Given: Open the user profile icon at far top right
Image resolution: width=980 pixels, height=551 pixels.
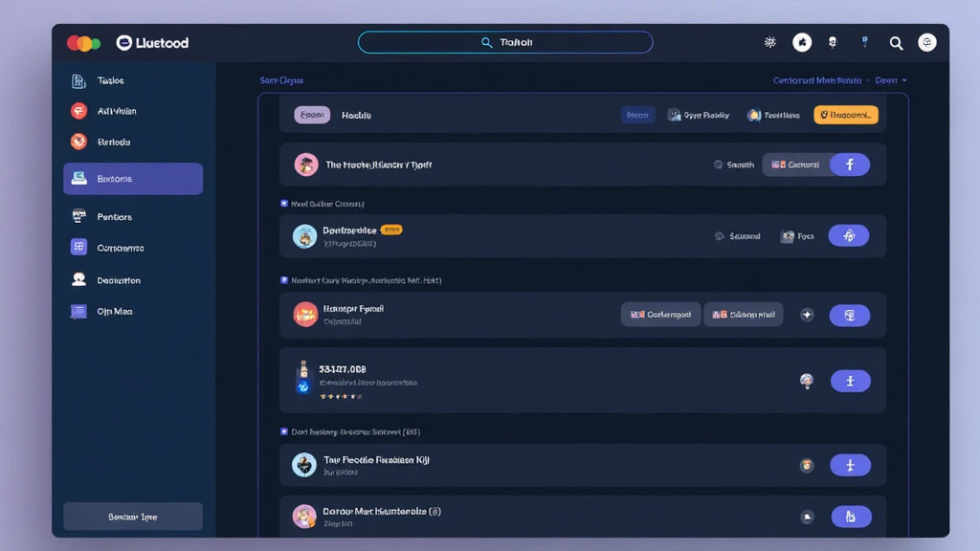Looking at the screenshot, I should pos(926,43).
